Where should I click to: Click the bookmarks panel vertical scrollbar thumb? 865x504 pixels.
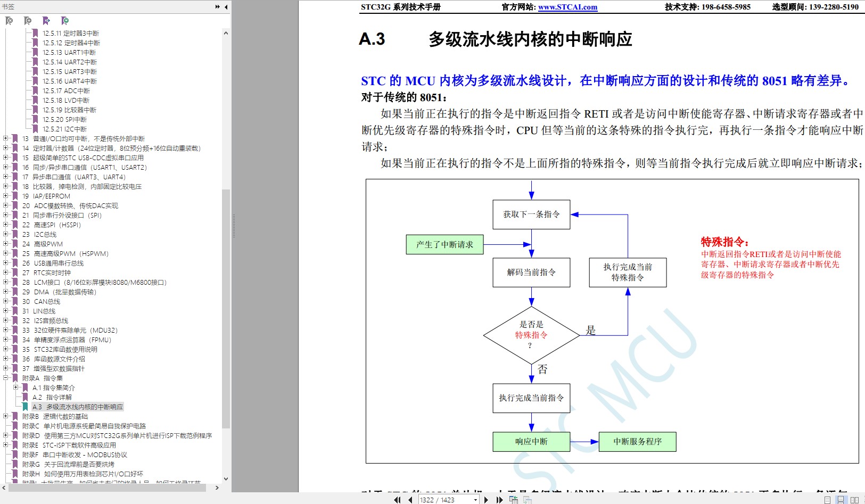pyautogui.click(x=226, y=309)
